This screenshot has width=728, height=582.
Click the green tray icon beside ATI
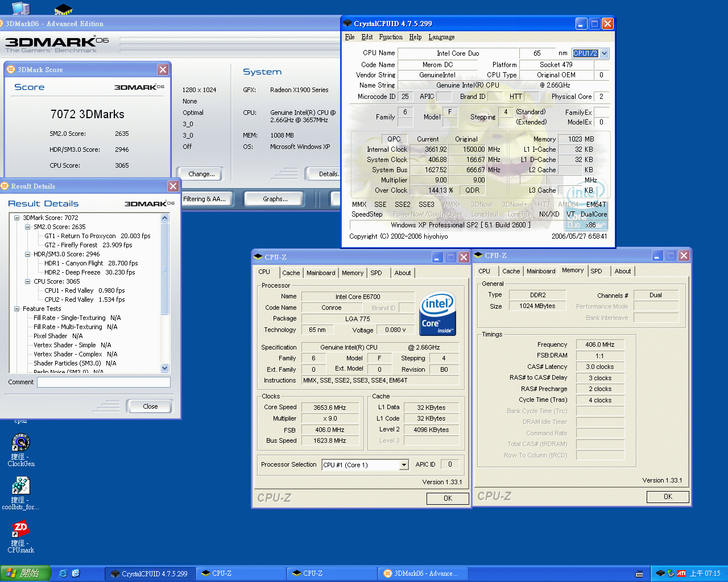671,573
